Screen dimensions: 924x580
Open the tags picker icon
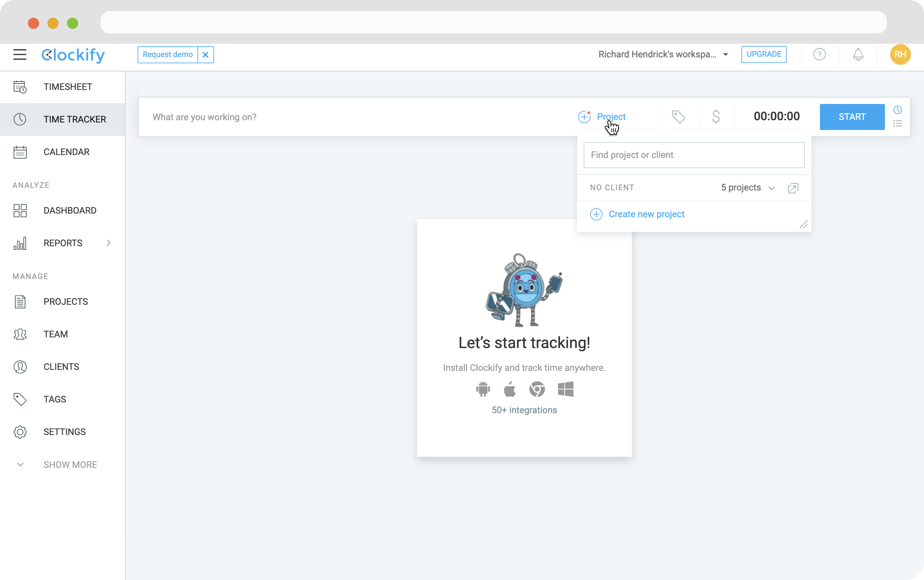click(678, 117)
